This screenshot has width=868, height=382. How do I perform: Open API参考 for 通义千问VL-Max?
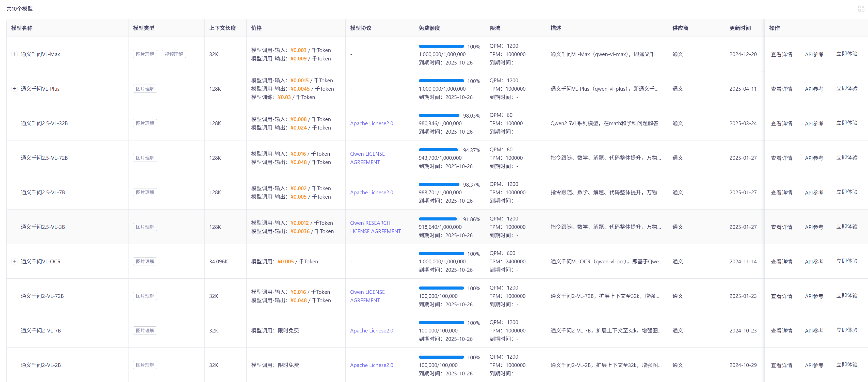[814, 54]
